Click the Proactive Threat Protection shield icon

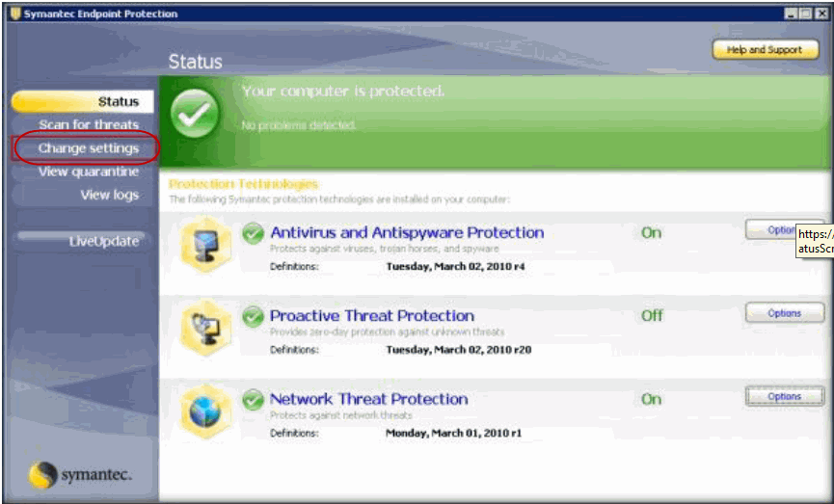[205, 329]
